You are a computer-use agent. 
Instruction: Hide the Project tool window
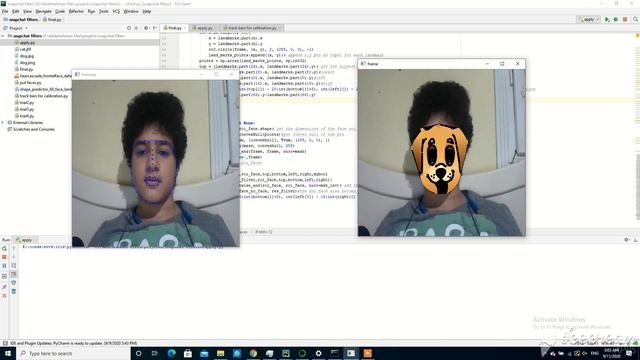pyautogui.click(x=155, y=28)
